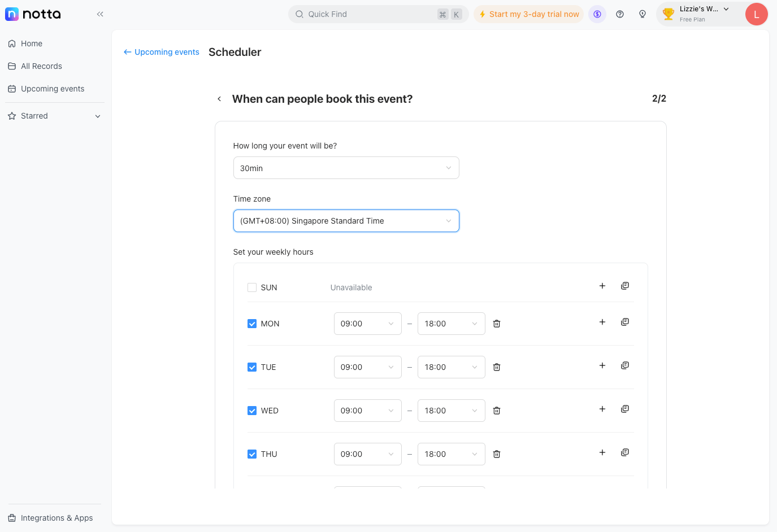Open Monday end time 18:00 dropdown
777x532 pixels.
pyautogui.click(x=451, y=324)
